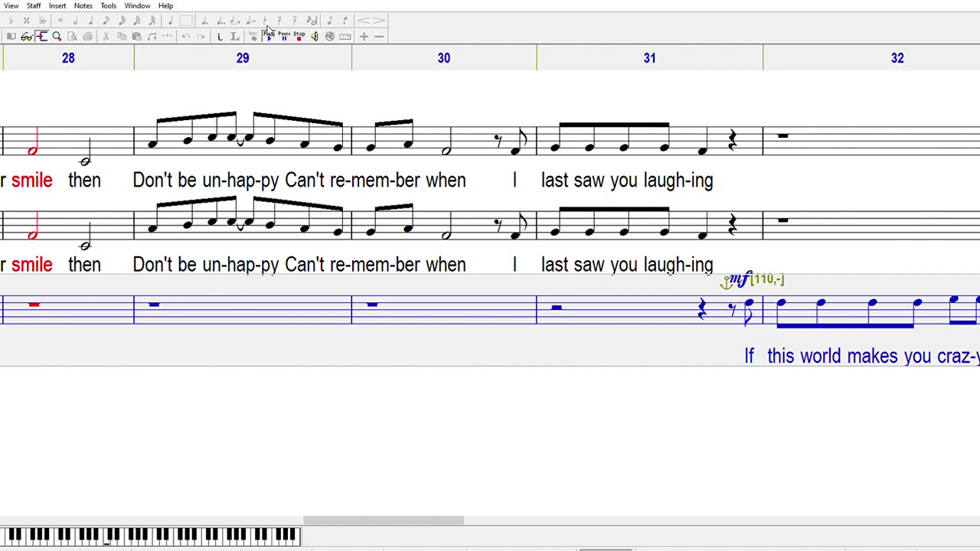Image resolution: width=980 pixels, height=551 pixels.
Task: Click the plus zoom in button
Action: [364, 36]
